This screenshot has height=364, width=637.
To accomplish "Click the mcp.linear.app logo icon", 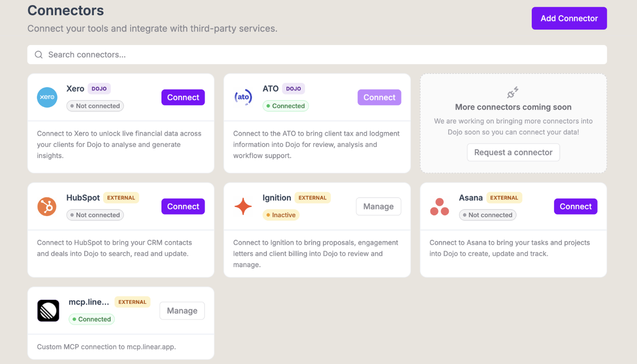I will coord(48,311).
